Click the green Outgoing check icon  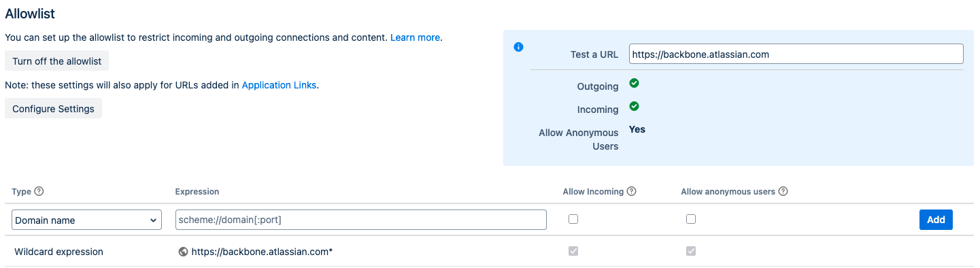[634, 83]
